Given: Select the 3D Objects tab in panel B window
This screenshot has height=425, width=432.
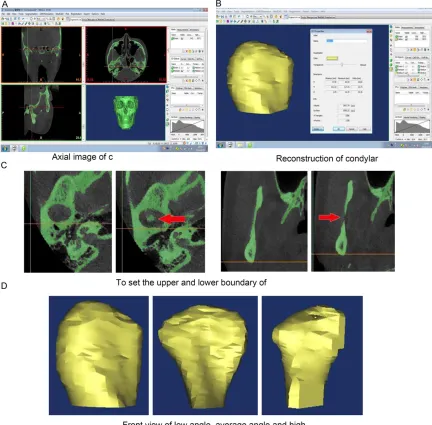Looking at the screenshot, I should click(399, 58).
